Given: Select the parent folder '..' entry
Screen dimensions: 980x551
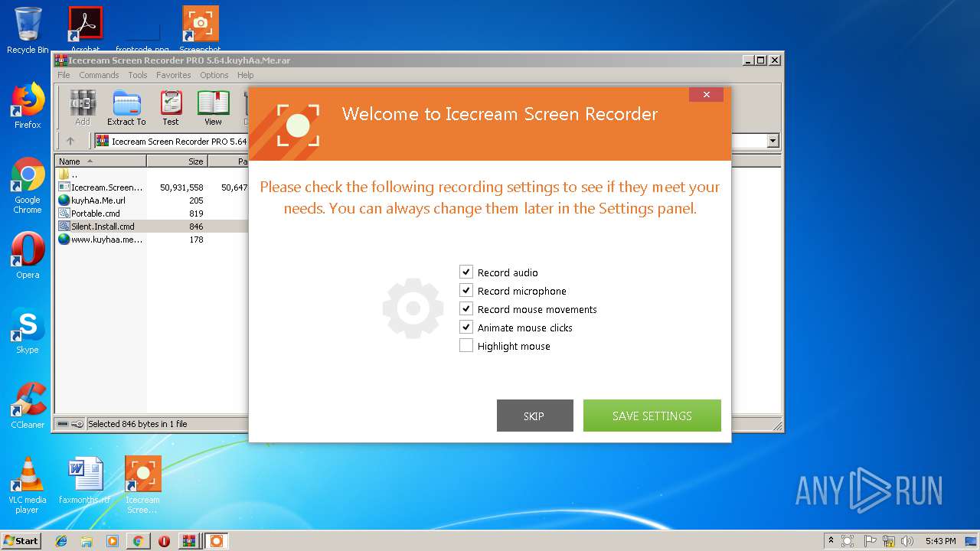Looking at the screenshot, I should click(x=68, y=174).
